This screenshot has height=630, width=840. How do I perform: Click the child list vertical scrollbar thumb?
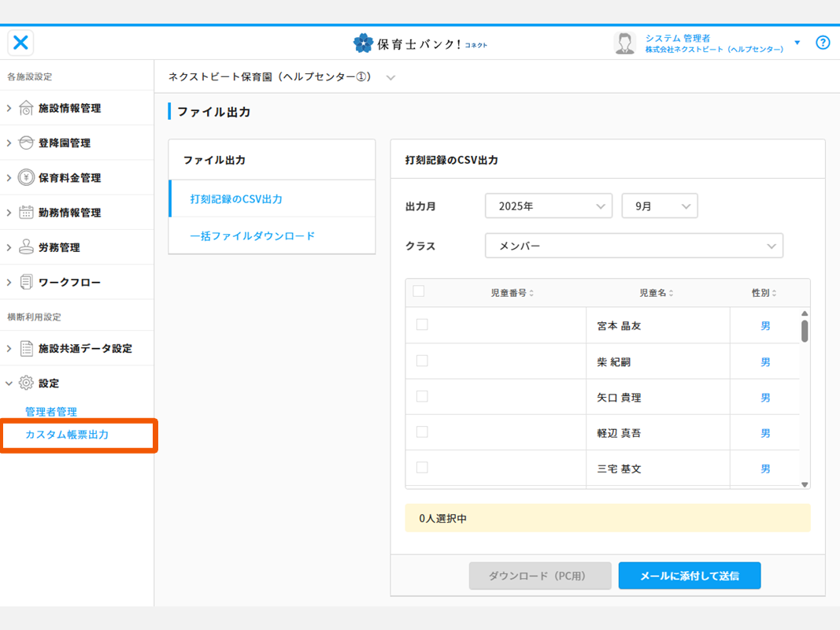click(805, 331)
